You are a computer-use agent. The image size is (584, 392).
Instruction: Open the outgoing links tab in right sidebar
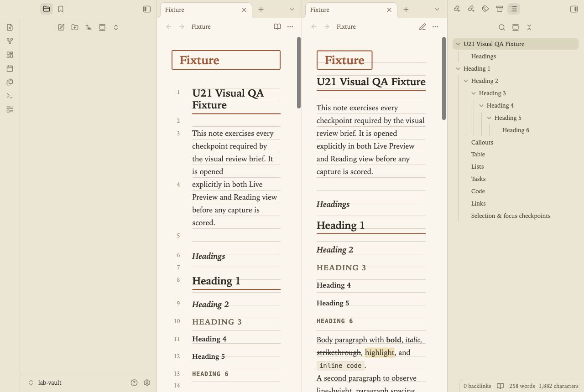[471, 9]
